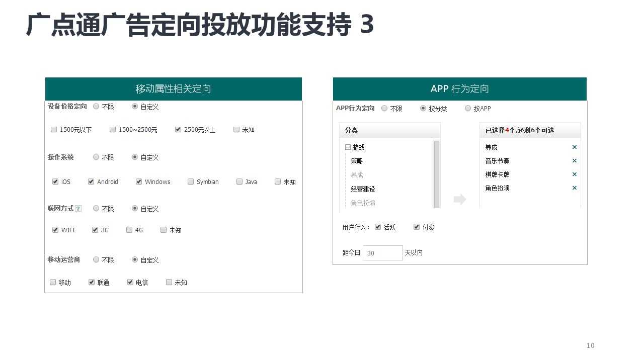Screen dimensions: 644x362
Task: Enable the 4G network checkbox
Action: pyautogui.click(x=129, y=230)
